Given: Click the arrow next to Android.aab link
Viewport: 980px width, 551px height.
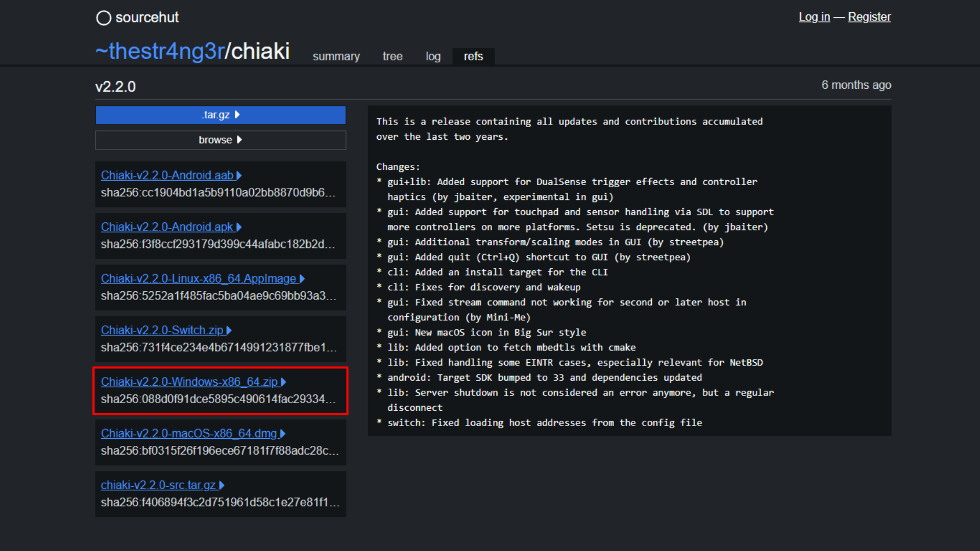Looking at the screenshot, I should tap(239, 176).
